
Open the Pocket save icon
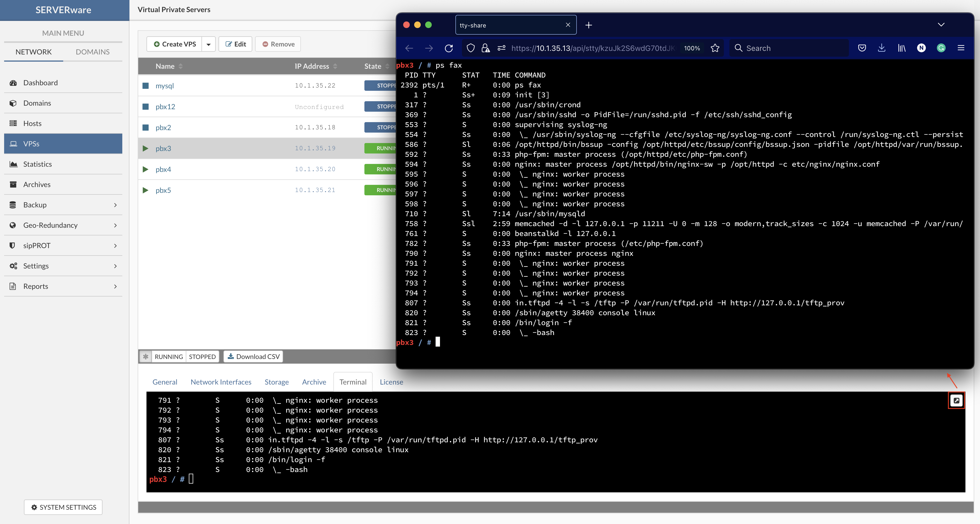tap(862, 48)
